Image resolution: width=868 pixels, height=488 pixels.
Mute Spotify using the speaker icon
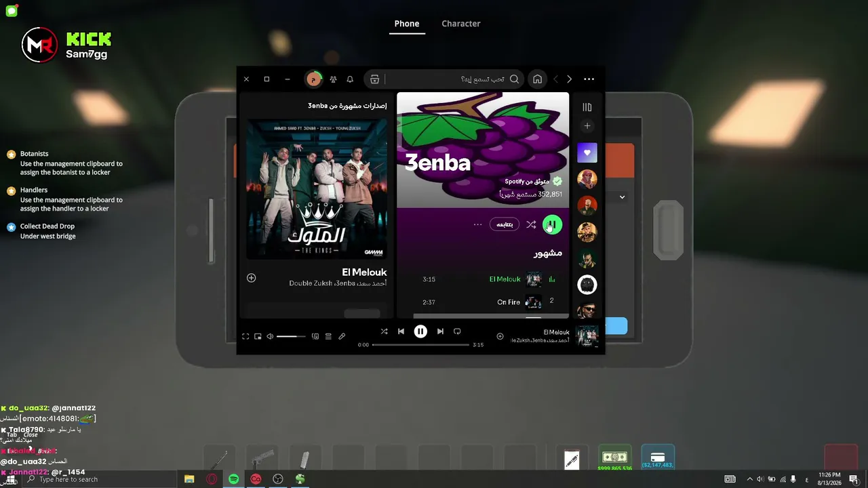(x=270, y=336)
